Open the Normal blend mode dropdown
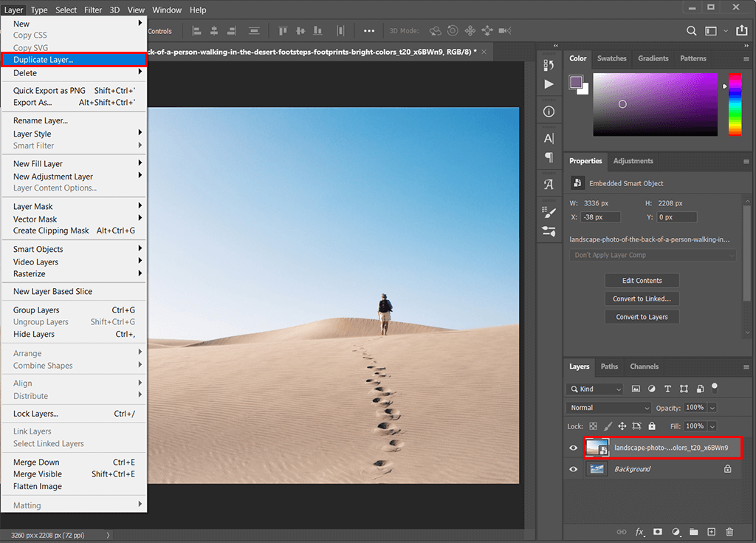The width and height of the screenshot is (756, 543). [x=609, y=408]
